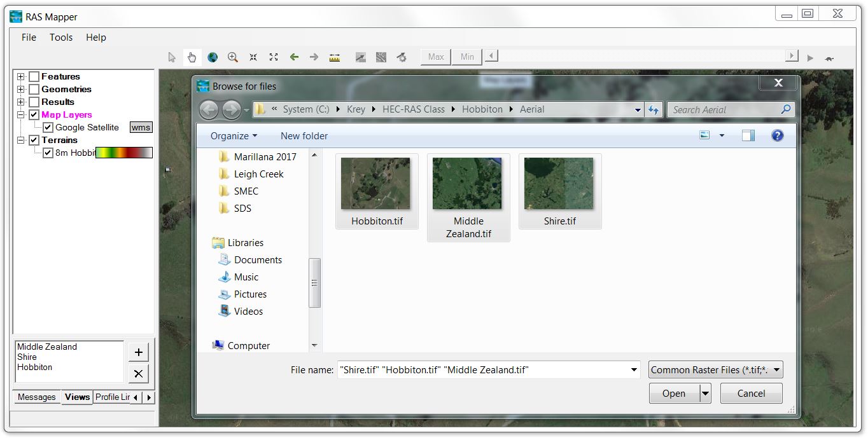Delete selected view with X button
This screenshot has width=868, height=440.
click(139, 373)
